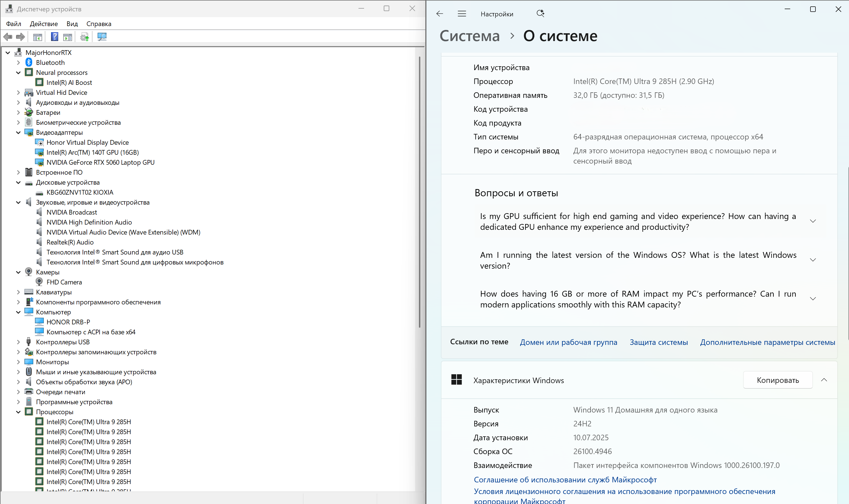This screenshot has width=849, height=504.
Task: Open the Действие menu
Action: pyautogui.click(x=44, y=24)
